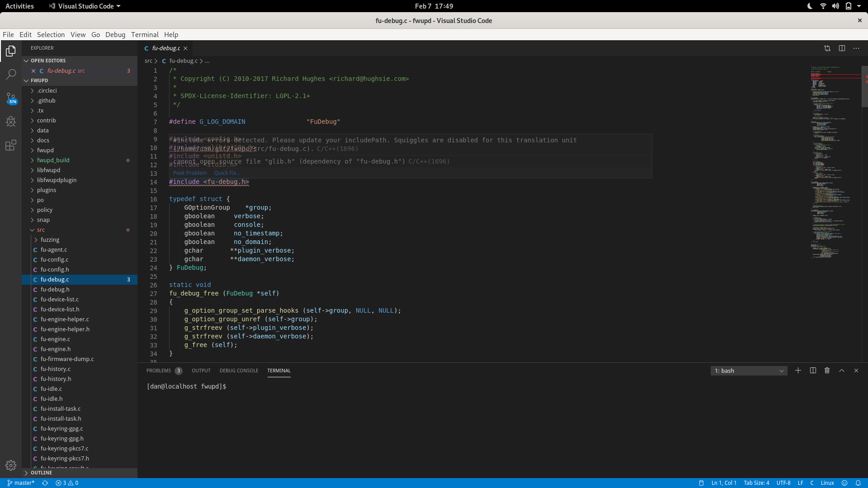Go to line via Ln 1, Col 1
Screen dimensions: 868x488
[724, 483]
